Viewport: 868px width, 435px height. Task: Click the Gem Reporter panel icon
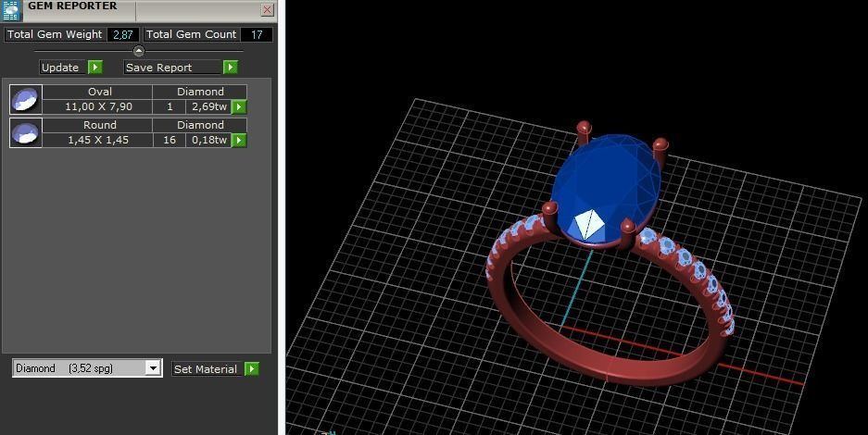click(12, 10)
